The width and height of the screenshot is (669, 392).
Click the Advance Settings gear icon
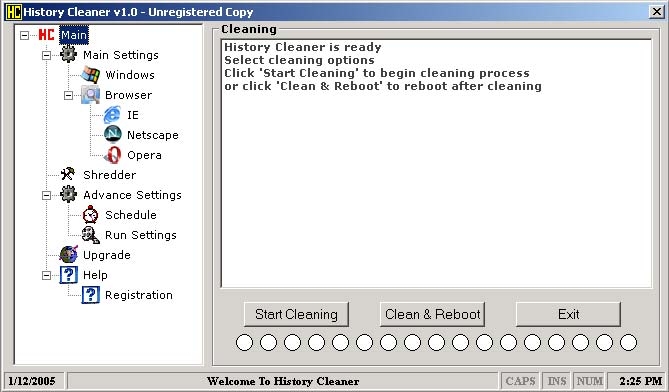coord(68,195)
